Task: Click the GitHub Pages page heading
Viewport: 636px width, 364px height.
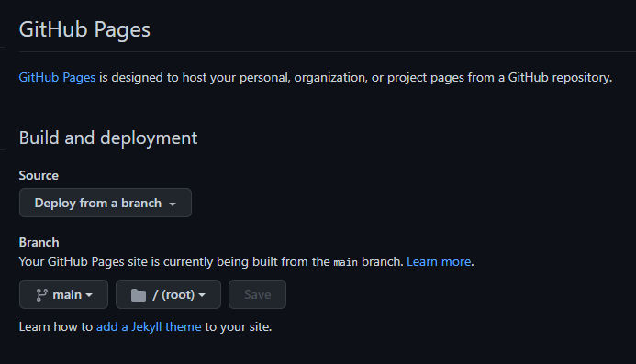Action: coord(84,29)
